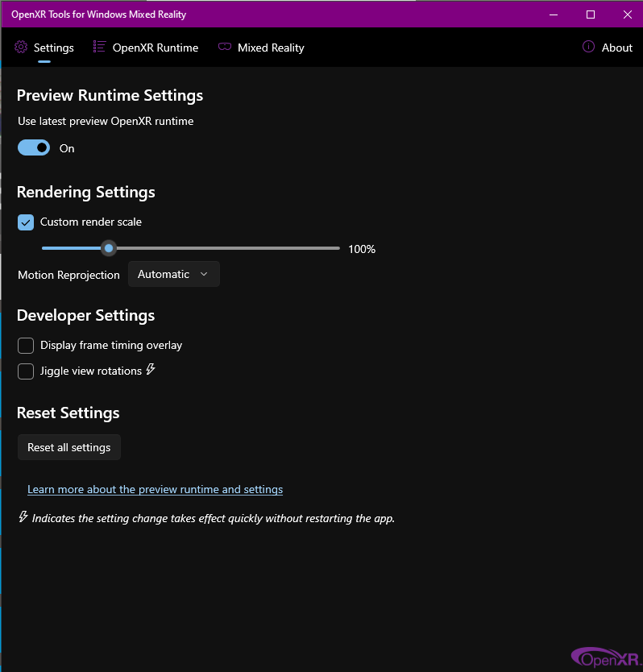Image resolution: width=643 pixels, height=672 pixels.
Task: Switch to the Mixed Reality tab
Action: coord(261,48)
